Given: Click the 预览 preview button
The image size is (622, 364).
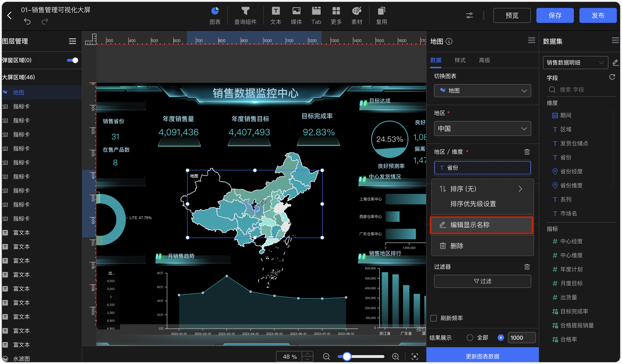Looking at the screenshot, I should click(x=512, y=15).
